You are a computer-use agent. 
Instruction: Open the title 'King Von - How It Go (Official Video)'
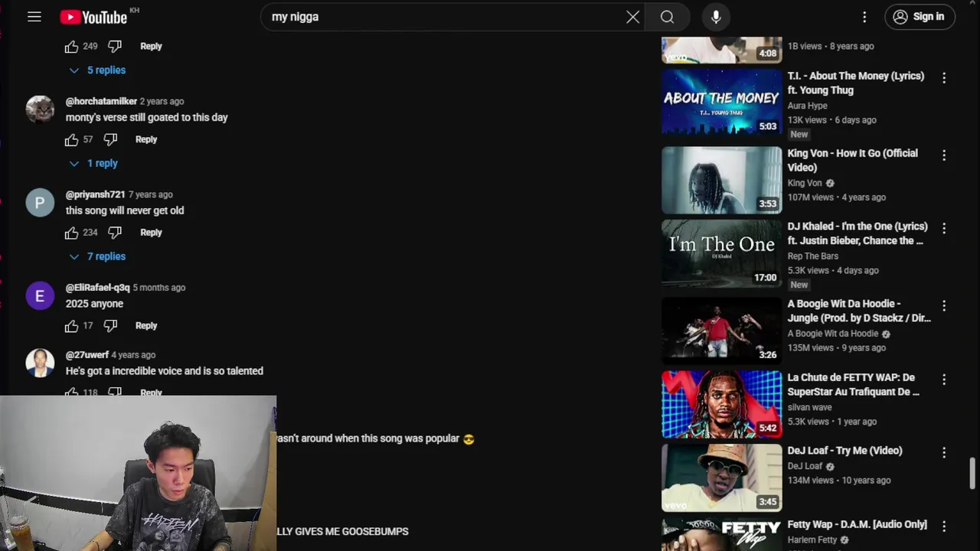coord(853,160)
